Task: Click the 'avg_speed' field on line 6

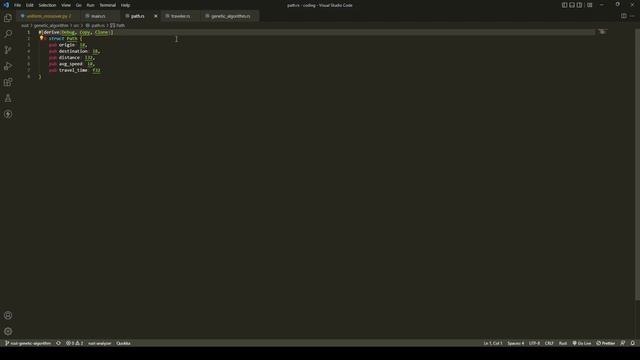Action: coord(71,64)
